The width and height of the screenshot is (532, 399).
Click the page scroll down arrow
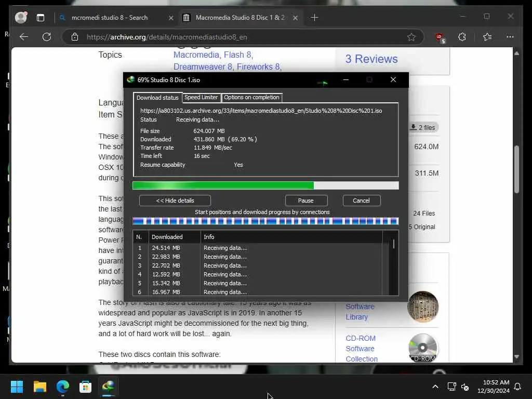point(516,356)
